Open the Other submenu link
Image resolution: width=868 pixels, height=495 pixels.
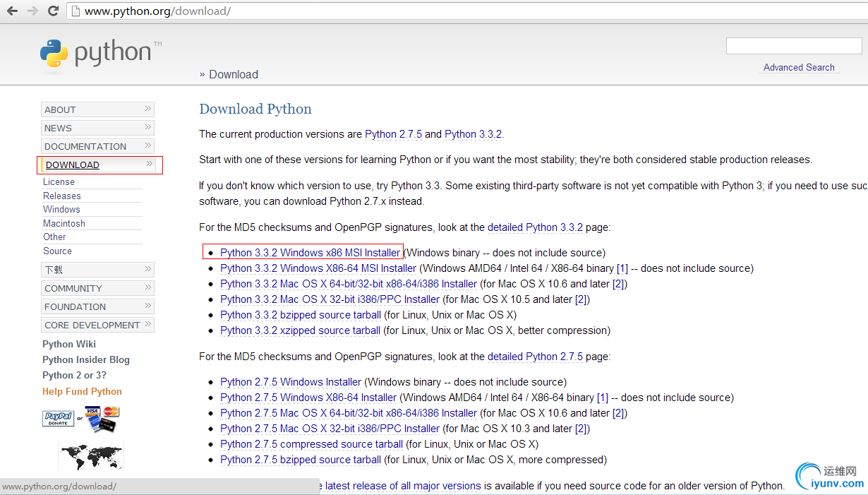[x=54, y=237]
